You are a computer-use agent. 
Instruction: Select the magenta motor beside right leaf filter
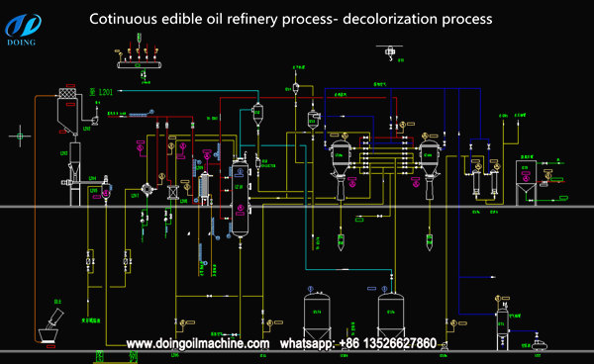tap(416, 184)
